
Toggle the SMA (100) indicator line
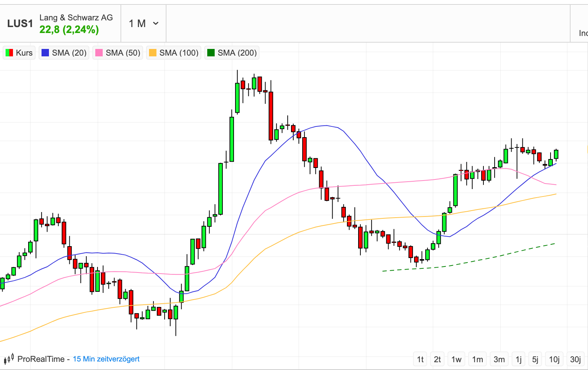pos(174,53)
